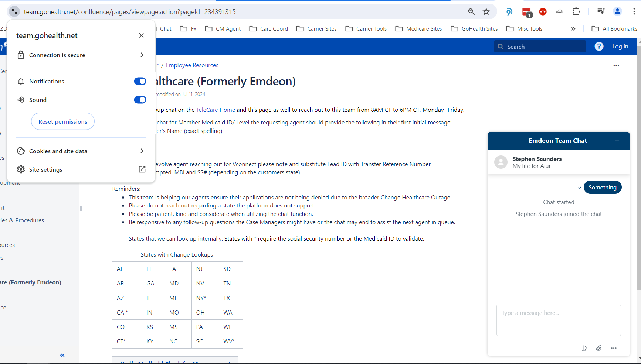Open the Care Coord bookmarks folder
Screen dimensions: 641x364
click(x=269, y=29)
